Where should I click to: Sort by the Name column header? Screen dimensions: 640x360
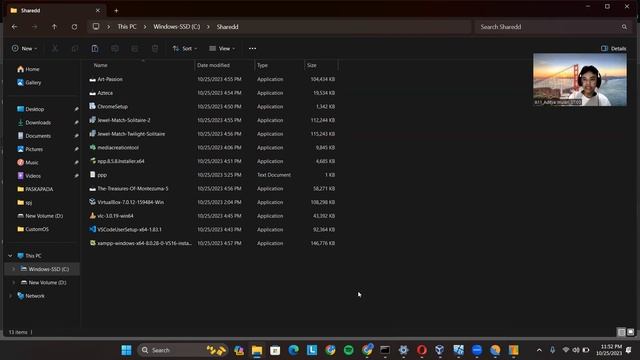click(100, 65)
